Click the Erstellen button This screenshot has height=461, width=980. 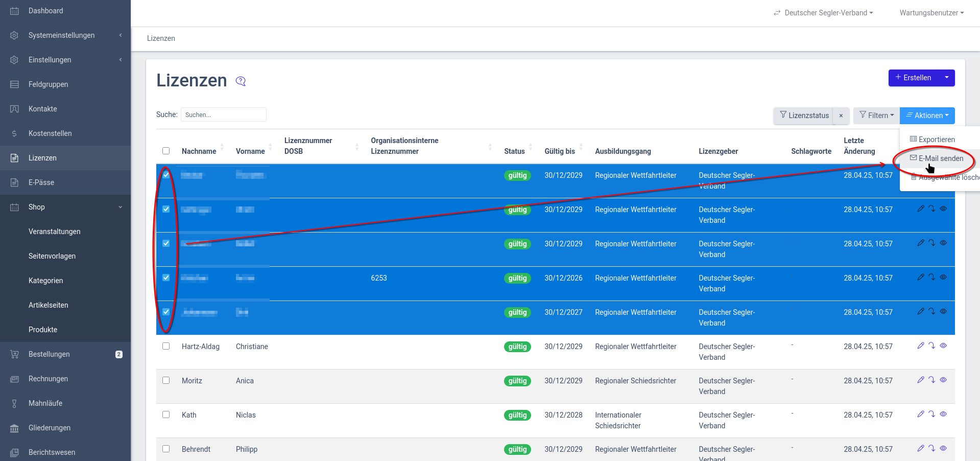tap(913, 78)
